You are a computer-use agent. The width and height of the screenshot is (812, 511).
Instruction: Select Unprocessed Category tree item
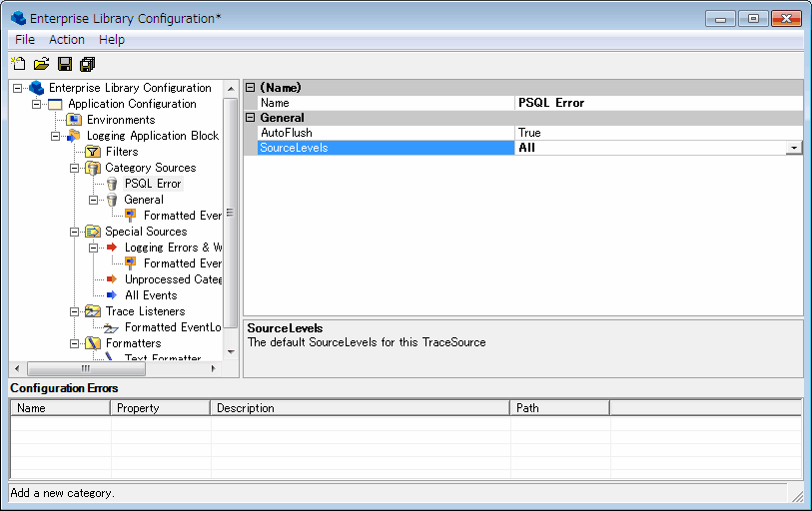[x=173, y=279]
